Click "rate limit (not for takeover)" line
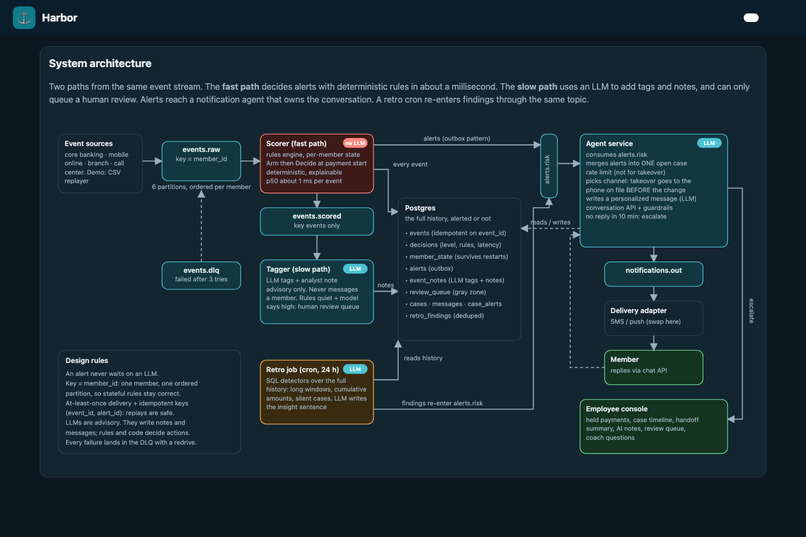This screenshot has height=537, width=806. pos(625,172)
